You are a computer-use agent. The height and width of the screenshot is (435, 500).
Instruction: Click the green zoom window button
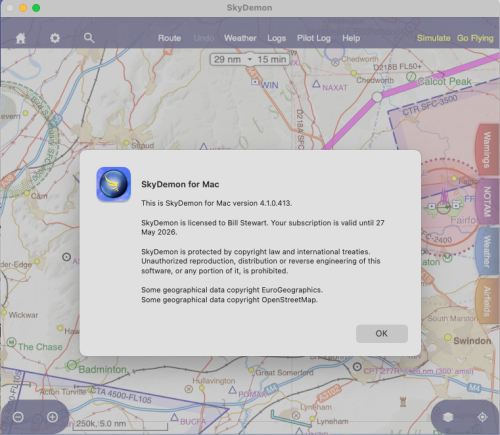(x=36, y=8)
